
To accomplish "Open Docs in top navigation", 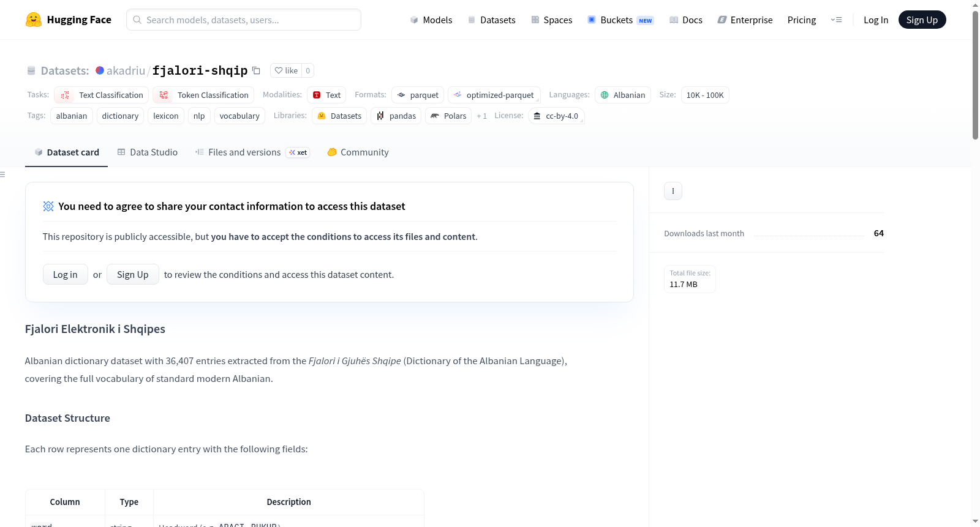I will coord(686,20).
